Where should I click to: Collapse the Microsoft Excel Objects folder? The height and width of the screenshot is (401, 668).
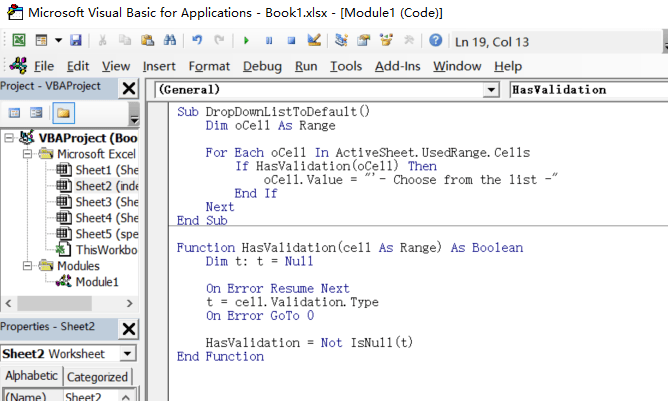[x=27, y=154]
